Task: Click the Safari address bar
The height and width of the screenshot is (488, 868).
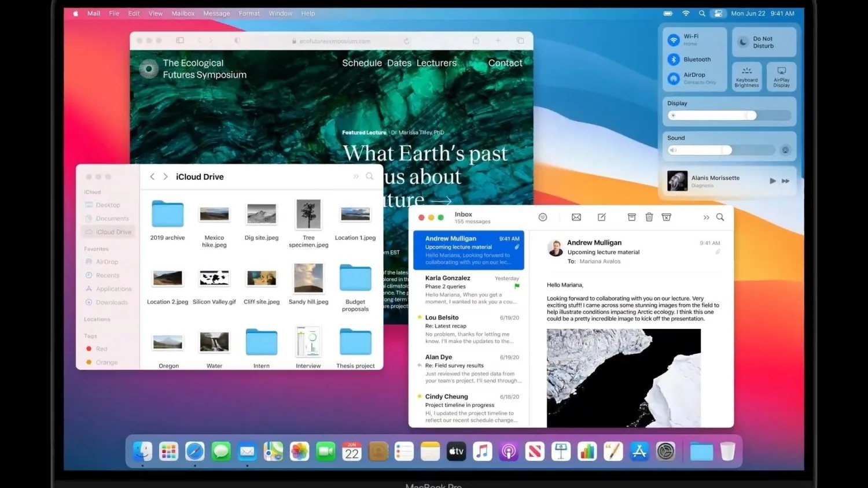Action: click(x=336, y=41)
